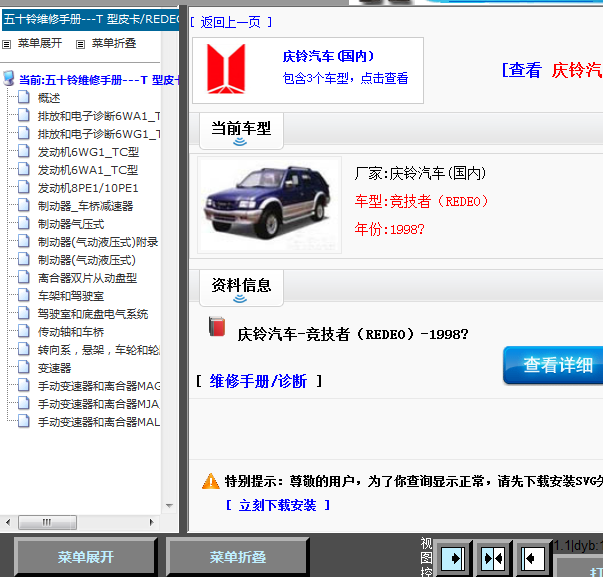Click the red Qingling Motors logo
Image resolution: width=603 pixels, height=577 pixels.
(226, 69)
